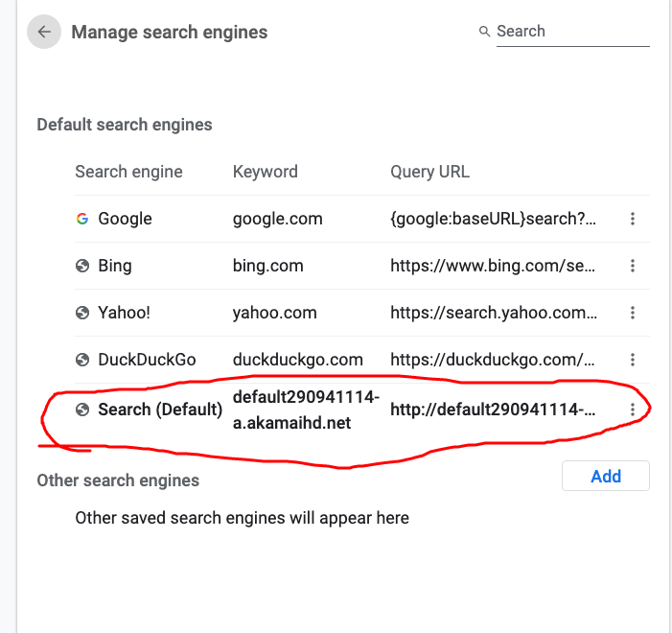
Task: Click the globe icon beside Search (Default)
Action: coord(82,410)
